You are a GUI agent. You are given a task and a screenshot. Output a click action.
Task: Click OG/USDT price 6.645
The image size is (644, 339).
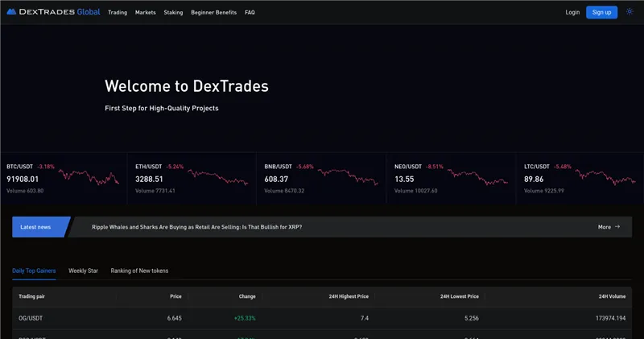tap(174, 318)
